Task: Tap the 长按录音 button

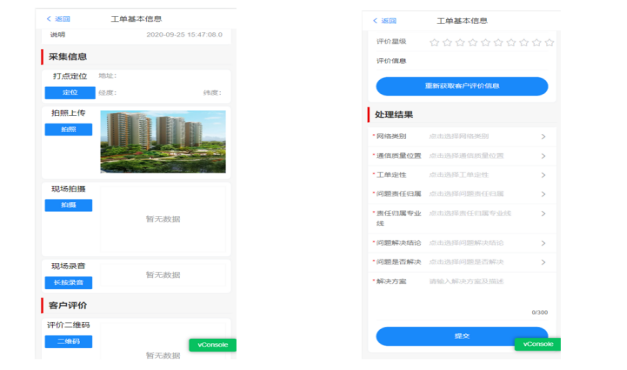Action: coord(68,283)
